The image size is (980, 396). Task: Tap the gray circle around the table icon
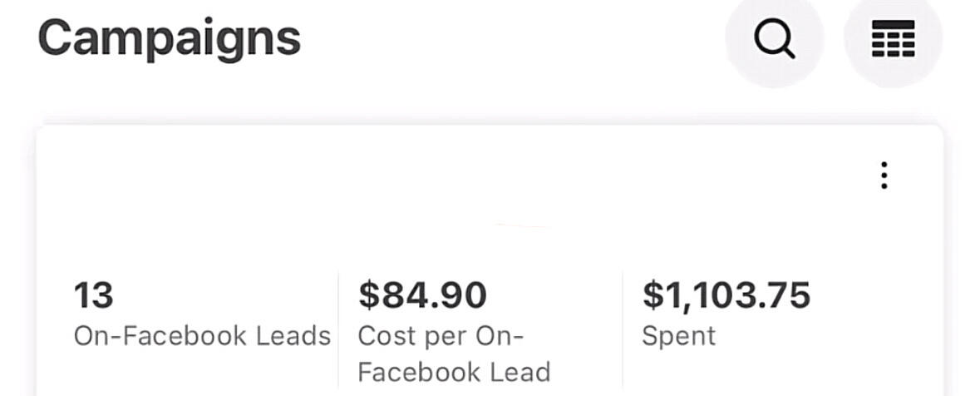pyautogui.click(x=893, y=39)
